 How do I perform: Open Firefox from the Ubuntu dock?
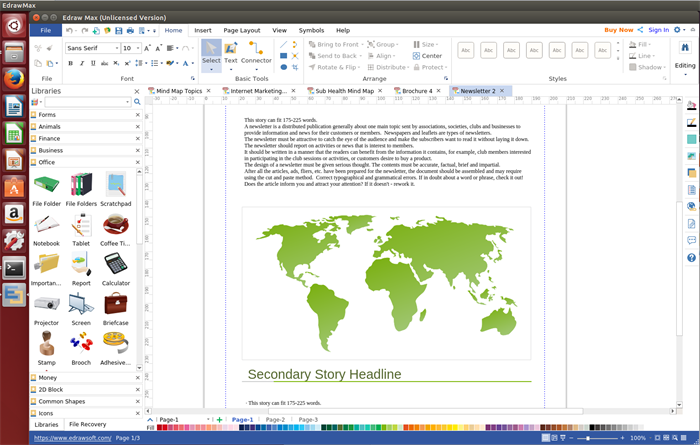coord(14,77)
